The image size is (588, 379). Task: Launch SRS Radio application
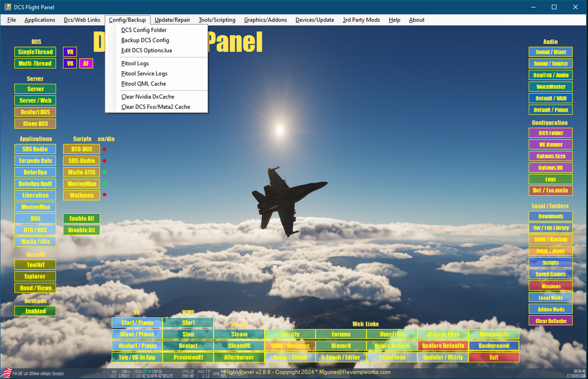[35, 149]
